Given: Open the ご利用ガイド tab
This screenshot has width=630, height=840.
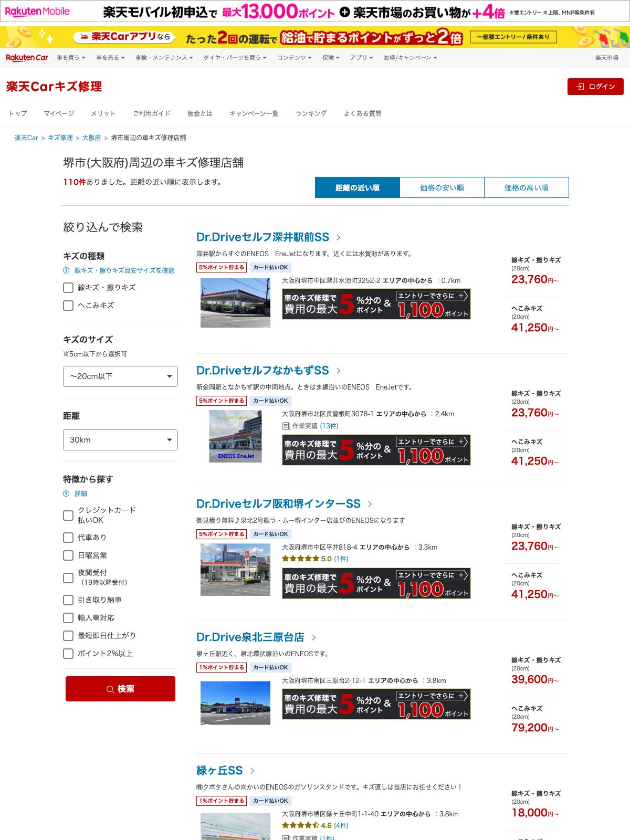Looking at the screenshot, I should click(152, 113).
